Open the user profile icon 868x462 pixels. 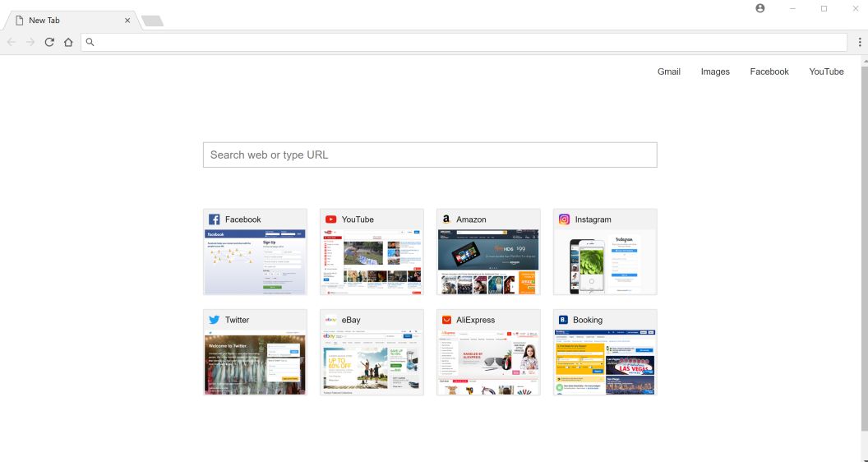click(x=760, y=8)
